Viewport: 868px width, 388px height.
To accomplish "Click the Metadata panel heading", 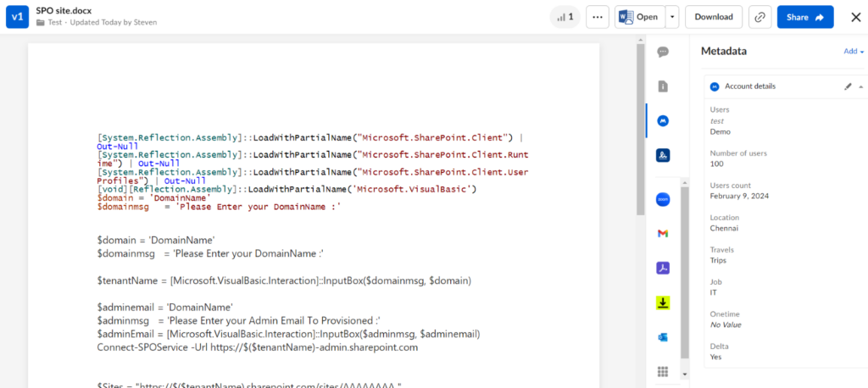I will point(724,52).
